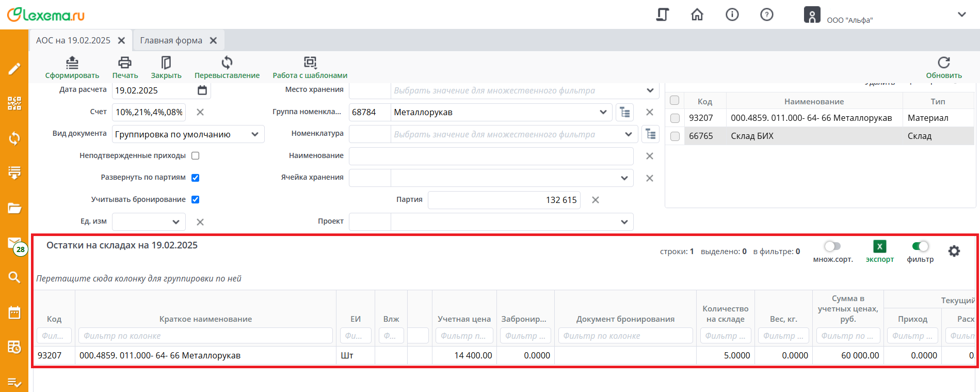
Task: Turn on множ.сорт. toggle switch
Action: (x=832, y=246)
